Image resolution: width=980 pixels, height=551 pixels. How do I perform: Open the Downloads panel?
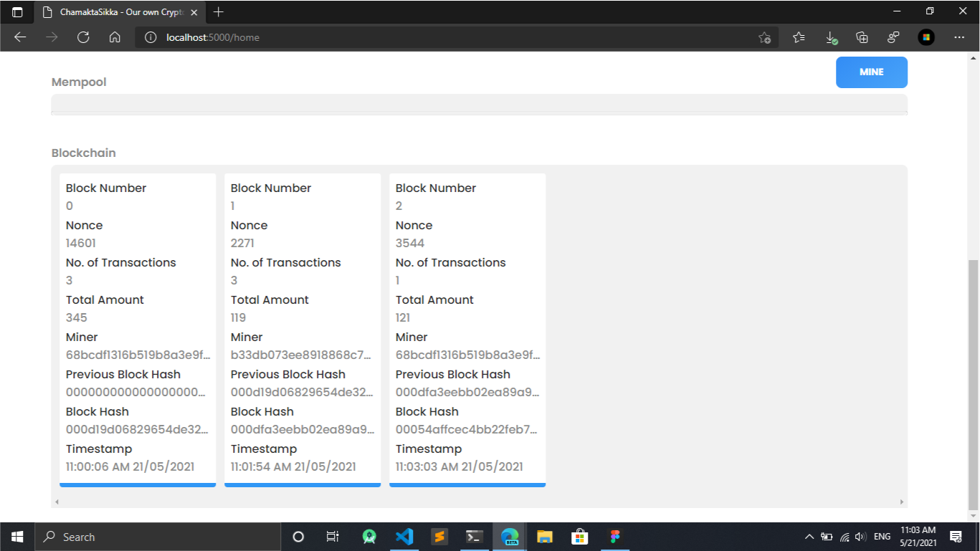830,37
